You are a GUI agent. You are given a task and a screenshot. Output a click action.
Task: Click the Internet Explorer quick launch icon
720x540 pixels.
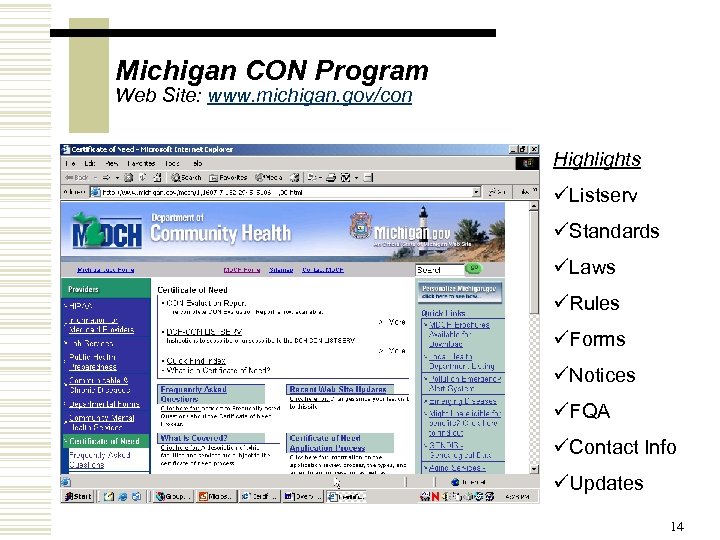point(123,496)
